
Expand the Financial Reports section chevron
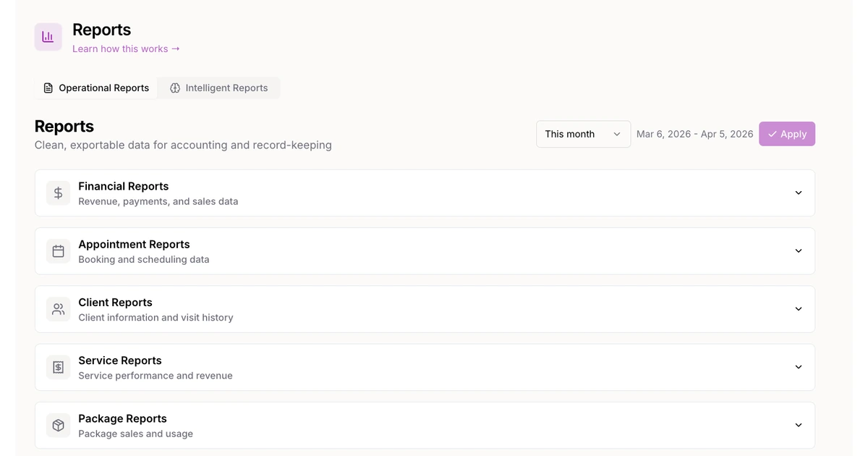pos(799,193)
